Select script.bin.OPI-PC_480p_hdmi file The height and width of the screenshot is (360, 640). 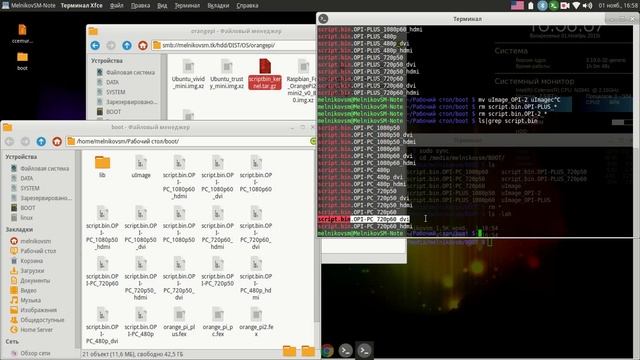point(256,278)
